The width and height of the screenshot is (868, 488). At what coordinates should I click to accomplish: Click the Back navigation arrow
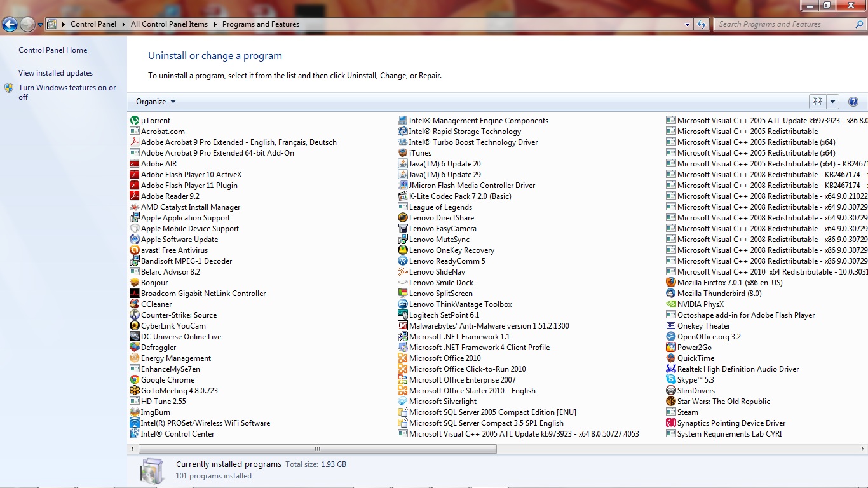click(x=10, y=25)
